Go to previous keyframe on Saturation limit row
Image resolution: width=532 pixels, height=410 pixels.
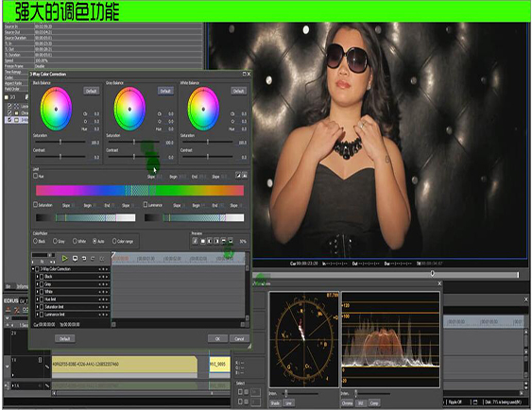tap(100, 307)
